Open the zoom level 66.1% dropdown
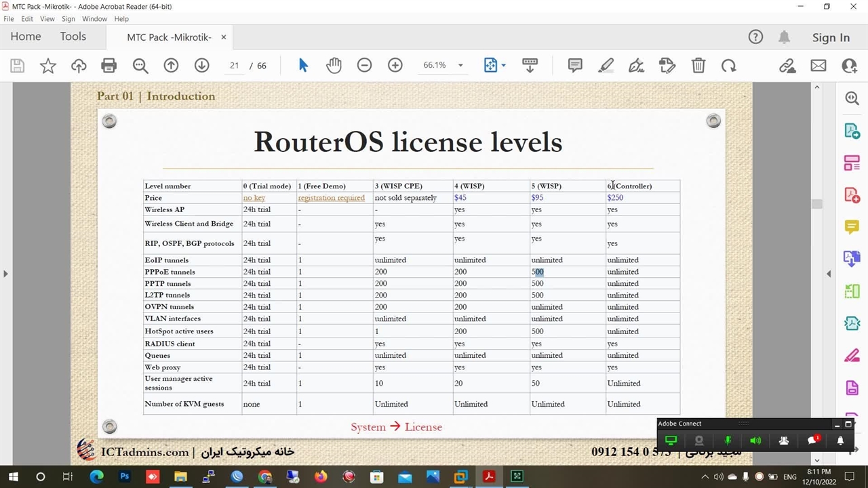This screenshot has height=488, width=868. [460, 66]
